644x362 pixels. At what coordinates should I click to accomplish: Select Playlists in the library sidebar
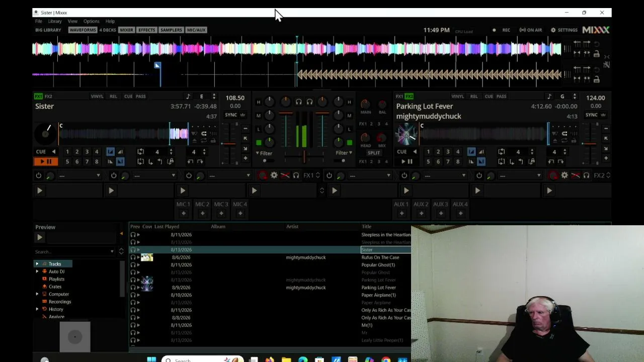(56, 279)
